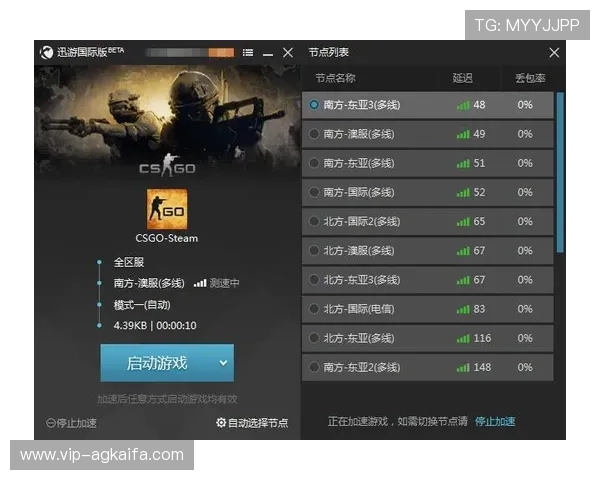
Task: Minimize the accelerator window
Action: click(268, 55)
